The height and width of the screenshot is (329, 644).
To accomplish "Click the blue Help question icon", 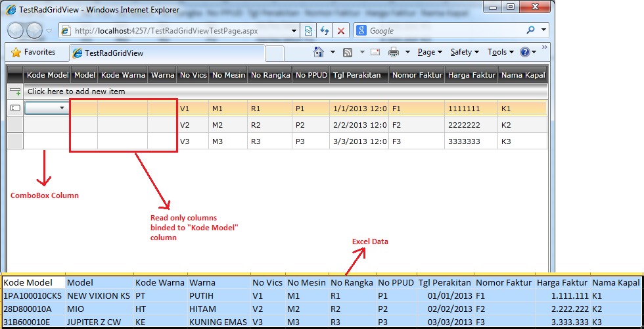I will click(525, 52).
